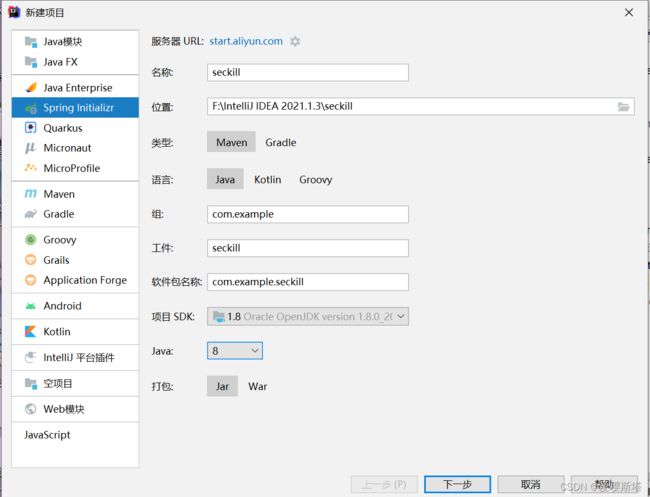Click the group field com.example
The height and width of the screenshot is (497, 650).
pos(308,214)
